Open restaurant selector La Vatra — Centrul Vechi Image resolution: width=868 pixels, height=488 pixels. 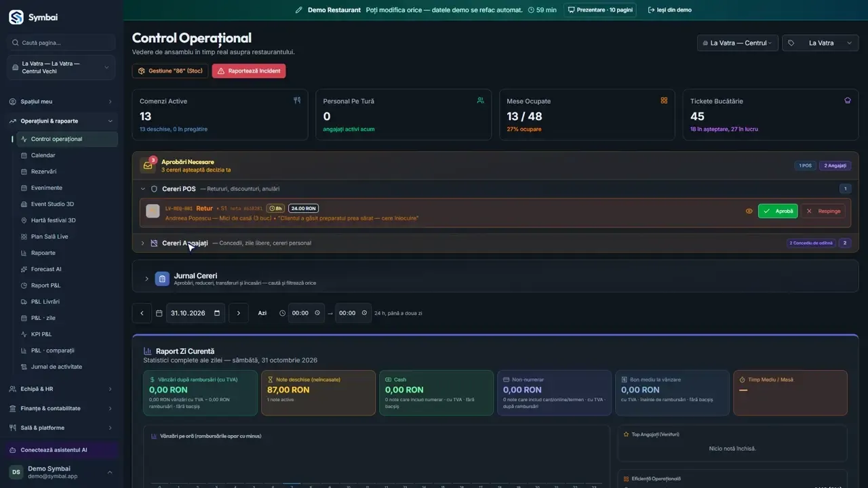pos(61,67)
